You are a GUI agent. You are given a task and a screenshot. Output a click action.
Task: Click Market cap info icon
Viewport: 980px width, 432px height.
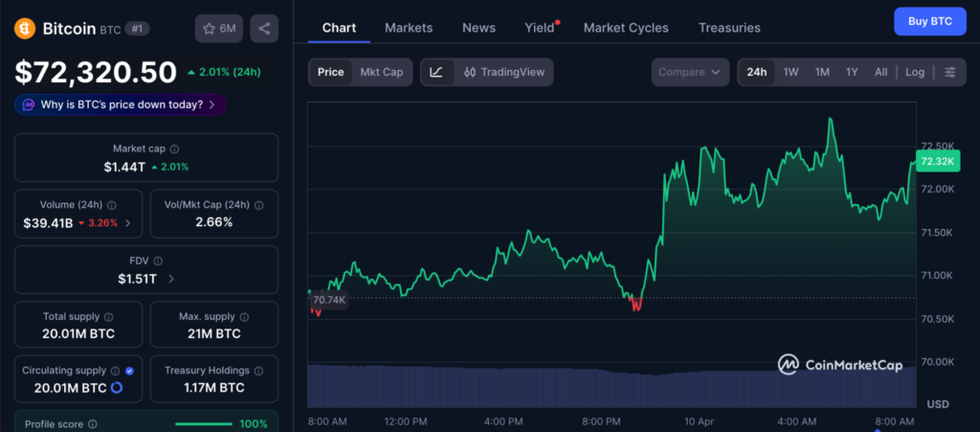click(x=174, y=149)
